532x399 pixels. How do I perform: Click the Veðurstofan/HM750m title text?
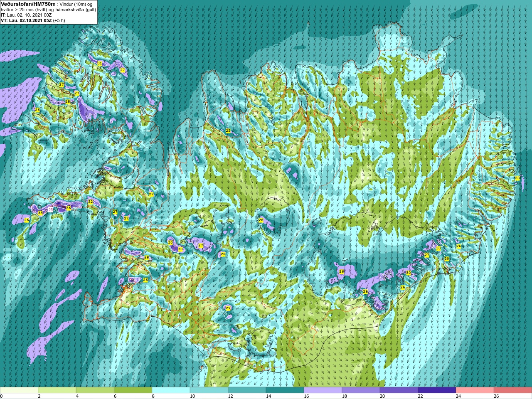click(28, 4)
